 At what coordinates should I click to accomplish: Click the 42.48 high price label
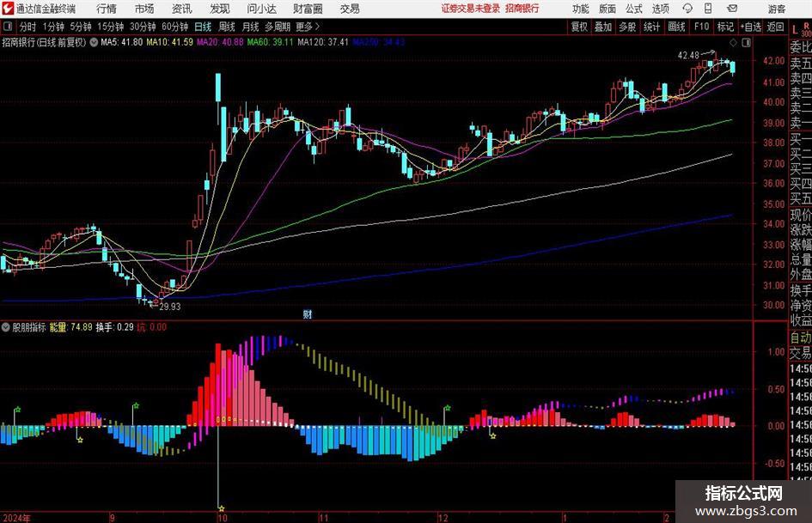688,56
